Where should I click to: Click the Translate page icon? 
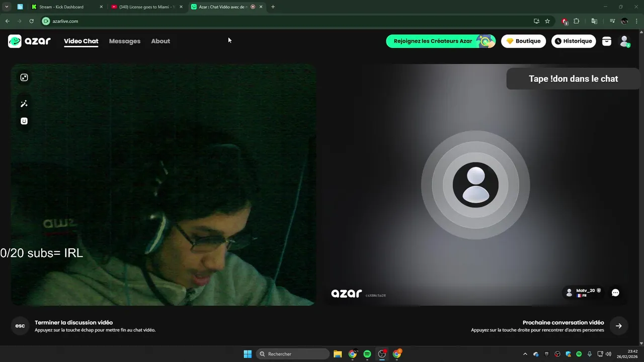(594, 21)
